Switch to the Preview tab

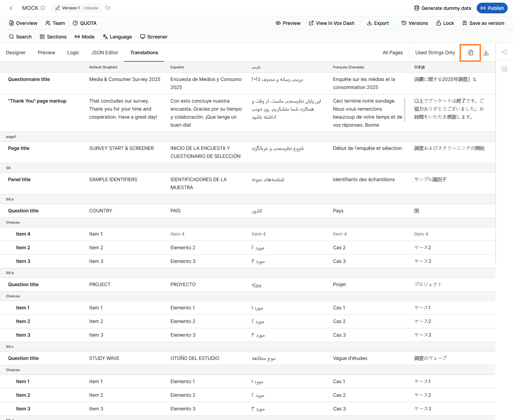(46, 53)
